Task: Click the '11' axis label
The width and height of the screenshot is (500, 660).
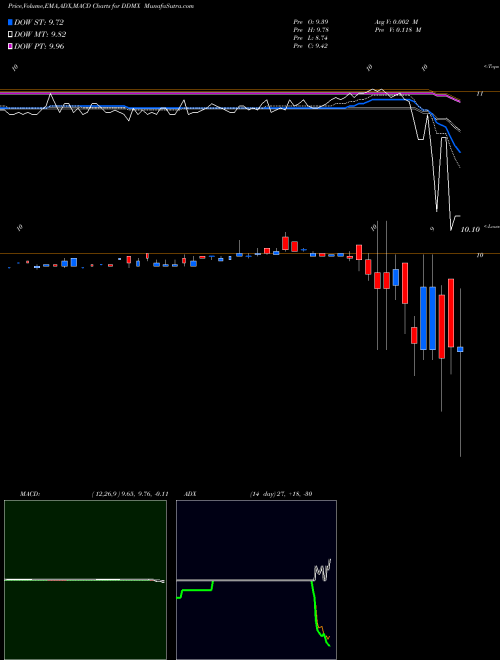Action: (479, 94)
